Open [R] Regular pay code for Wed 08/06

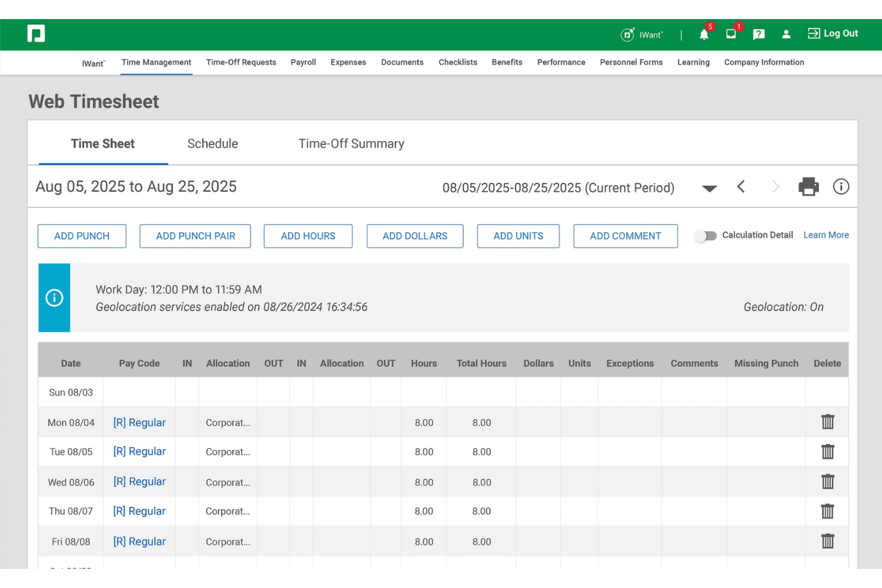point(139,481)
